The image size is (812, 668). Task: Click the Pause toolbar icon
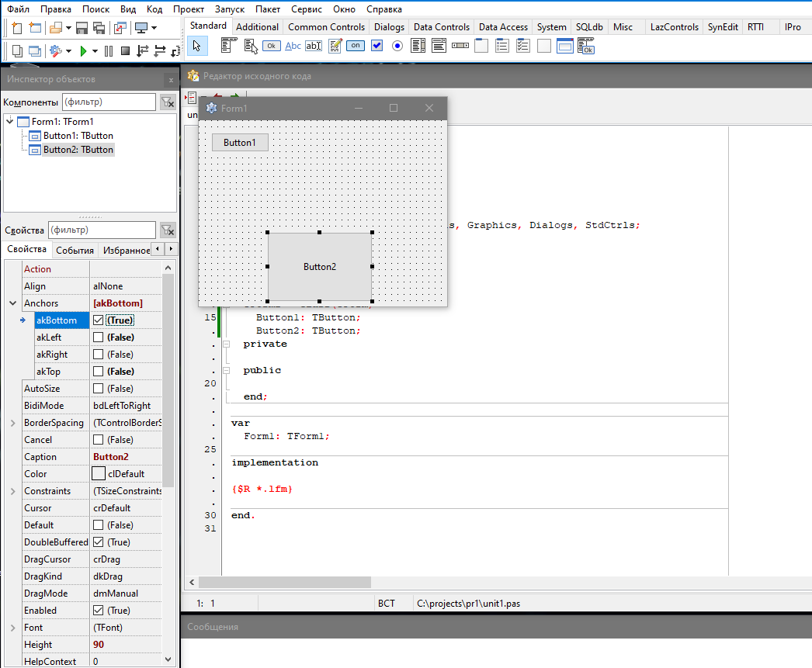point(108,51)
